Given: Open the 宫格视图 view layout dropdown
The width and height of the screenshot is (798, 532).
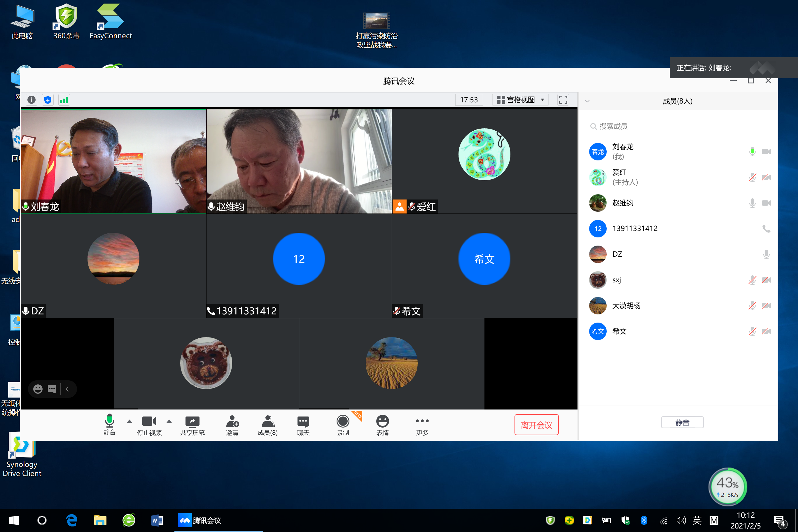Looking at the screenshot, I should pos(520,100).
